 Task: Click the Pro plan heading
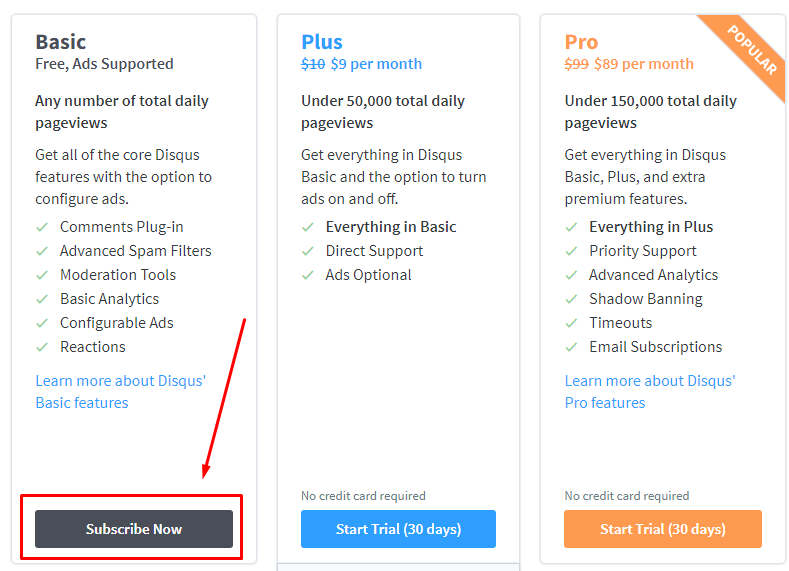coord(581,42)
